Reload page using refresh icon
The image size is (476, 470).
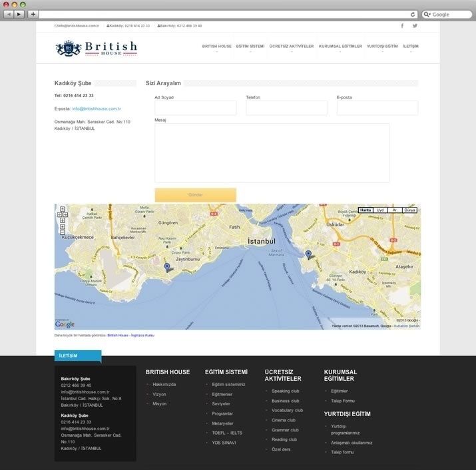click(x=413, y=14)
